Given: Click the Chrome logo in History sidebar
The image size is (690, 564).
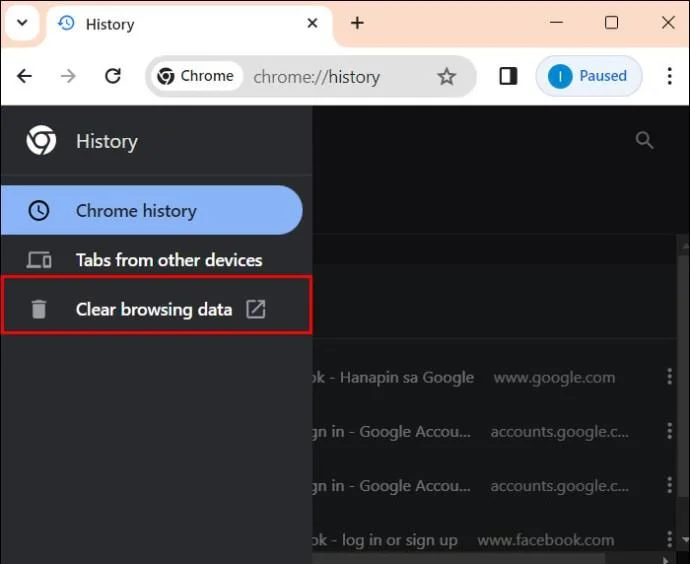Looking at the screenshot, I should 41,140.
